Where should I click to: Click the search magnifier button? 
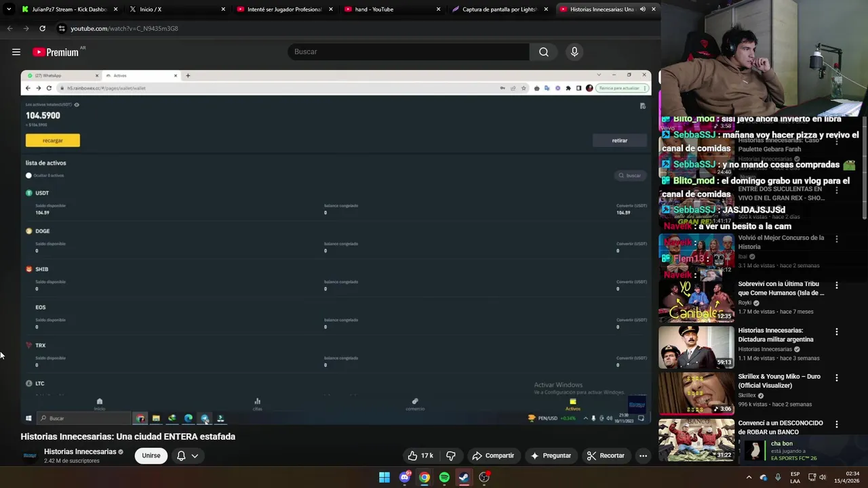pyautogui.click(x=544, y=52)
